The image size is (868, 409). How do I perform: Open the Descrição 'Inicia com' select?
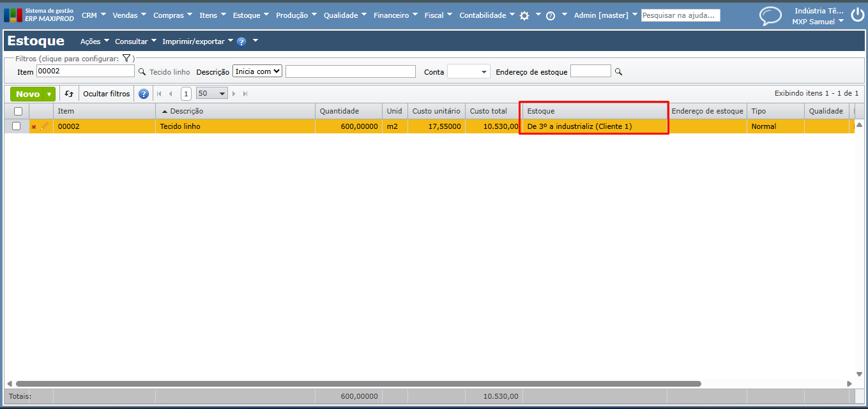click(x=257, y=71)
